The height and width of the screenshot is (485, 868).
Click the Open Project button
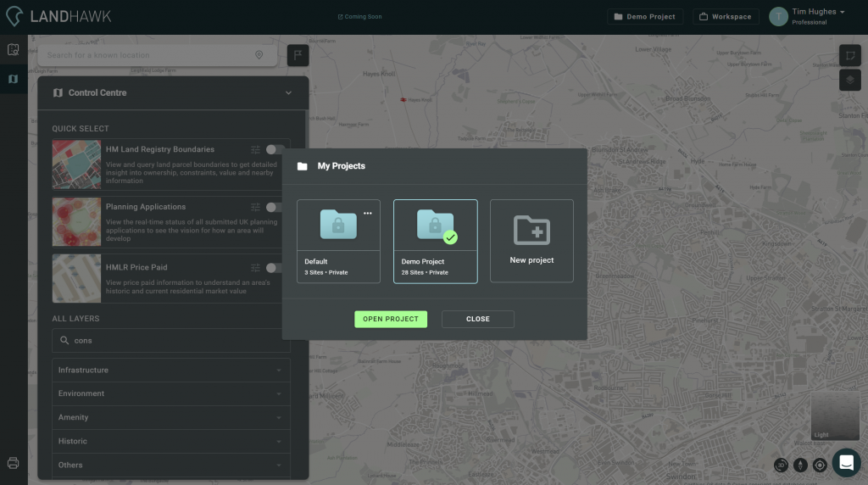(391, 319)
